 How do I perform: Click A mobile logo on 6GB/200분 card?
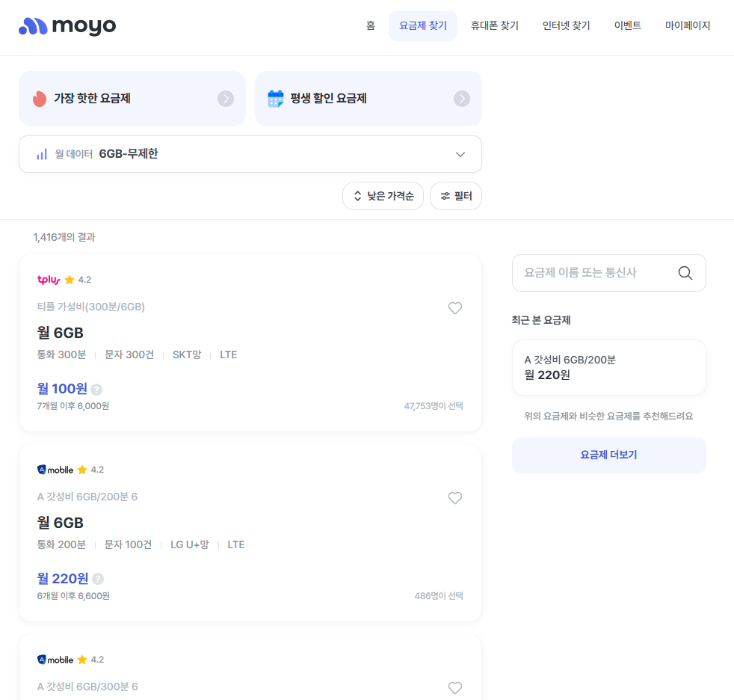point(55,470)
